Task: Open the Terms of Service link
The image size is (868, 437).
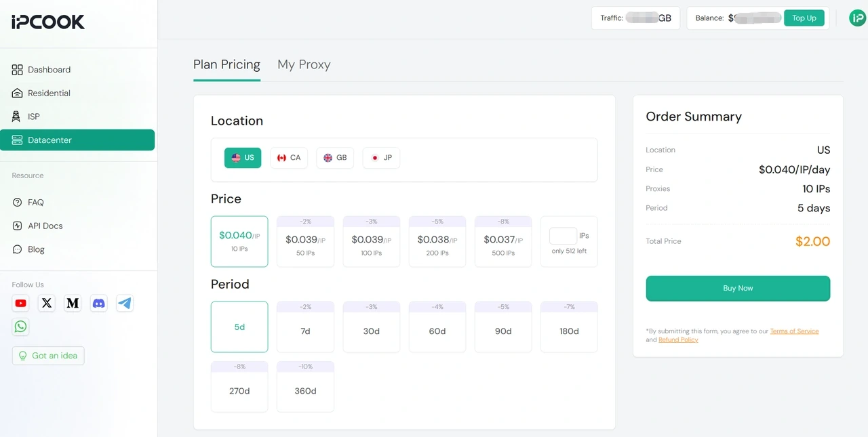Action: click(795, 331)
